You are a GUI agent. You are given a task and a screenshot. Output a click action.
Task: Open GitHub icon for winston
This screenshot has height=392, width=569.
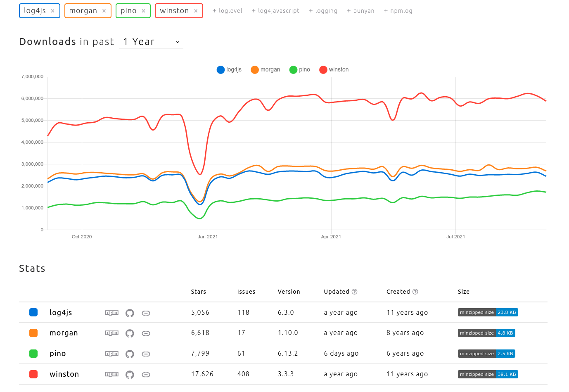pyautogui.click(x=130, y=375)
